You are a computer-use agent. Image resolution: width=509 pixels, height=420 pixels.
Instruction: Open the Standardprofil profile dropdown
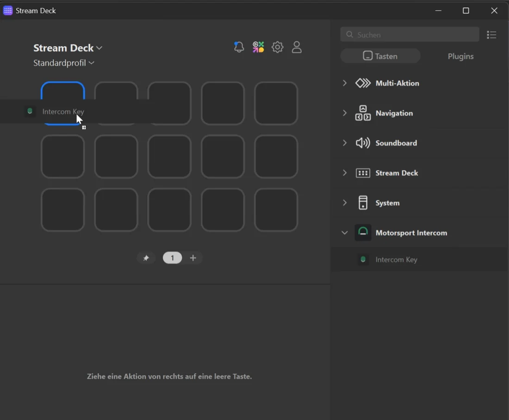coord(64,63)
